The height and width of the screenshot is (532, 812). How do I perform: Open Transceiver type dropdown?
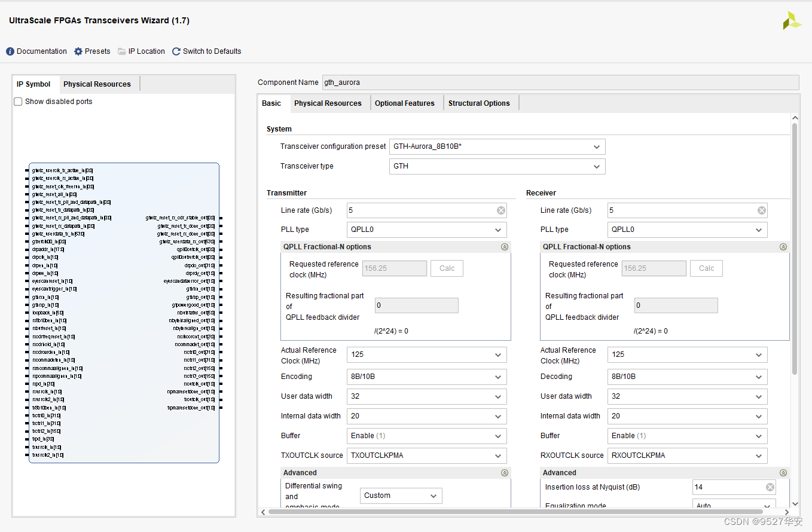(497, 166)
